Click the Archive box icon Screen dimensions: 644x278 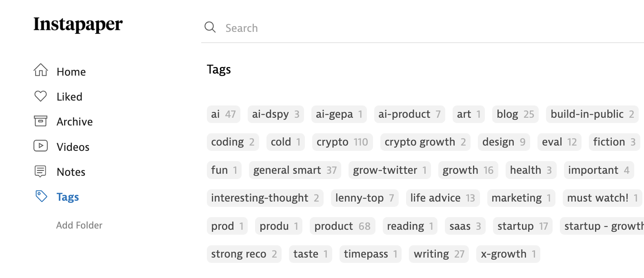tap(41, 121)
